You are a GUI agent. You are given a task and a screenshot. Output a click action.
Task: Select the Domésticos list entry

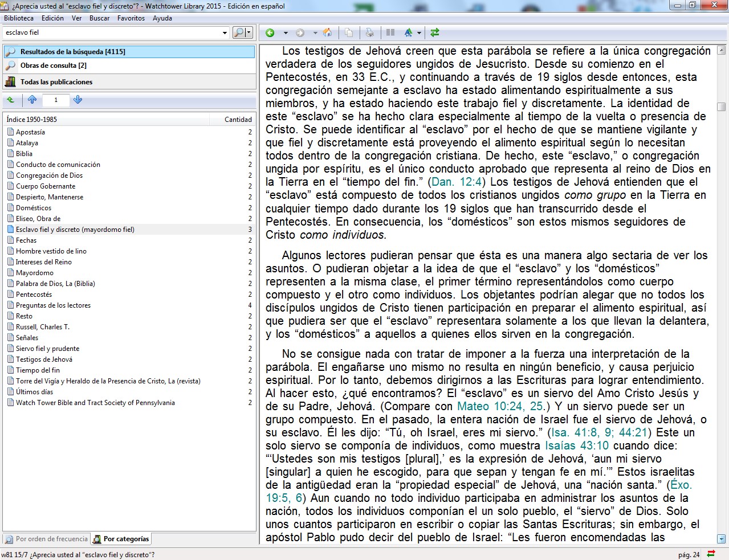coord(129,208)
